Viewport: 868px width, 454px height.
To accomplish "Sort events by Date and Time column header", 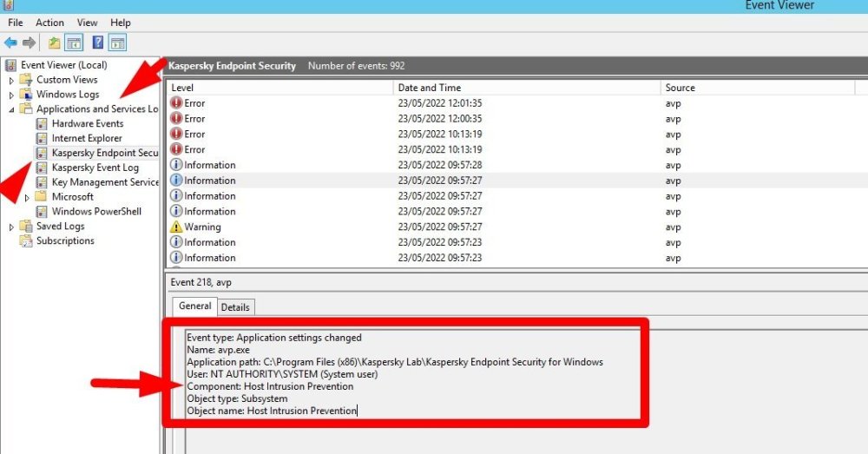I will [x=527, y=88].
